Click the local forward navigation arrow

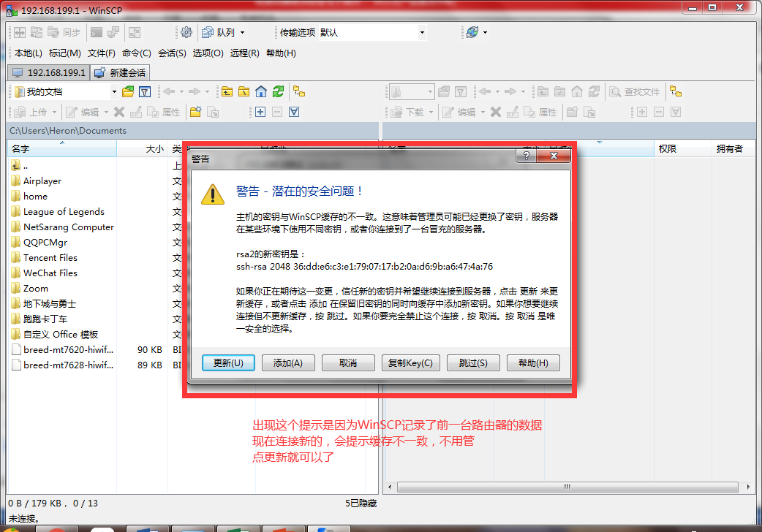click(195, 91)
